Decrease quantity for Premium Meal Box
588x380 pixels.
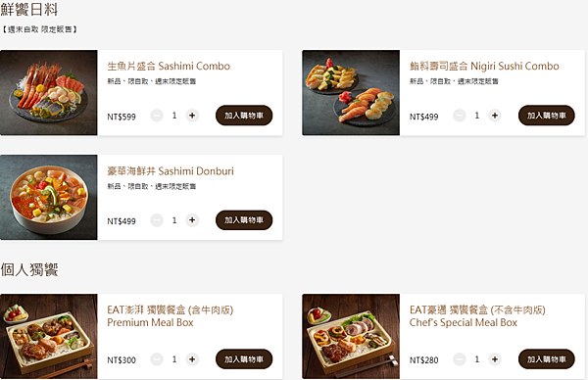(x=157, y=359)
